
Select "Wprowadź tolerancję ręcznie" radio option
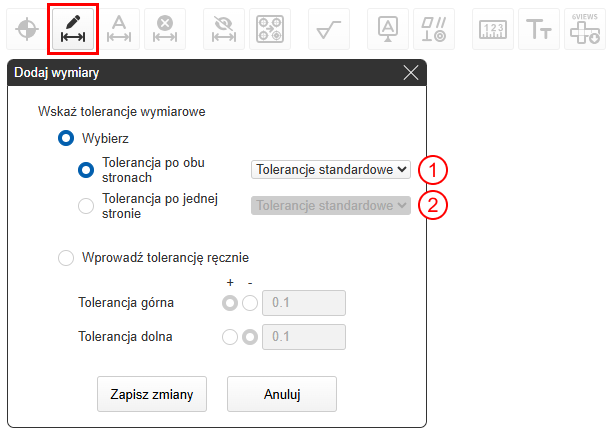67,258
